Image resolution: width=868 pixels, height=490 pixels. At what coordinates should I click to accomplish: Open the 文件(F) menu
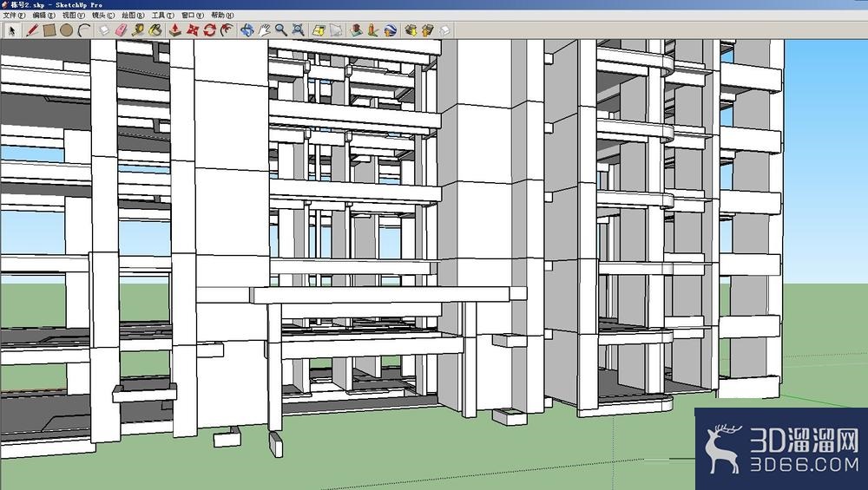[x=15, y=16]
